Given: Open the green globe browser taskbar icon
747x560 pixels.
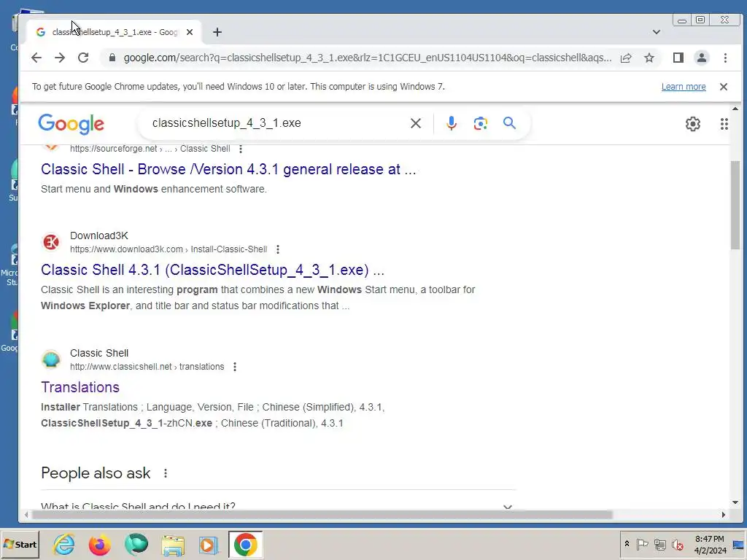Looking at the screenshot, I should [136, 544].
